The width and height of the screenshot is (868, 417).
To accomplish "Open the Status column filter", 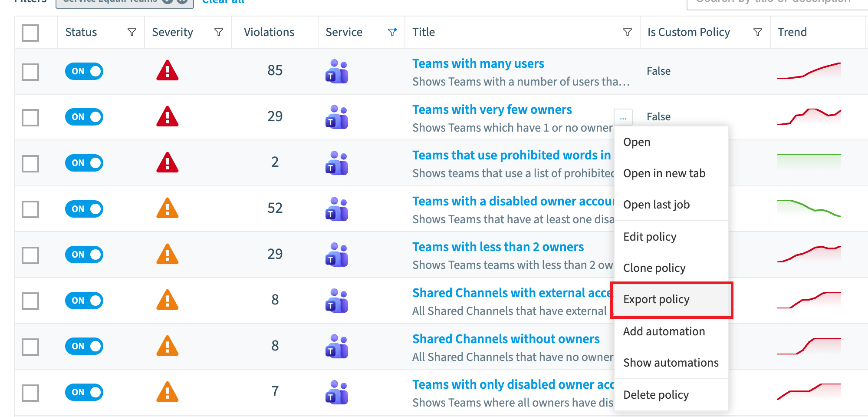I will tap(132, 32).
